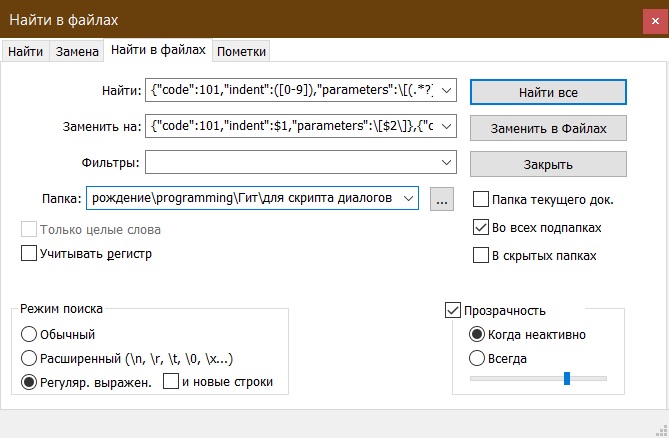
Task: Disable the Прозрачность checkbox
Action: point(452,310)
